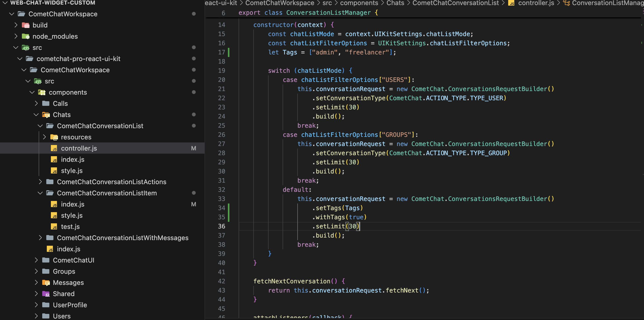Expand the build folder chevron
644x320 pixels.
click(16, 25)
